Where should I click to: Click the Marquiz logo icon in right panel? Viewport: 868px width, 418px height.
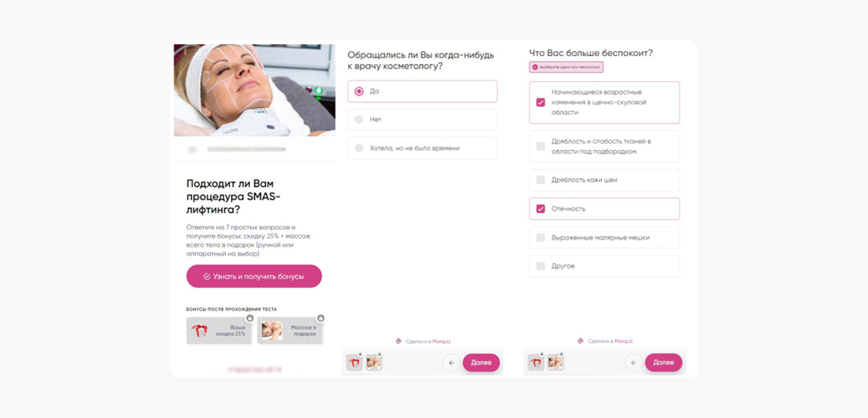[580, 341]
